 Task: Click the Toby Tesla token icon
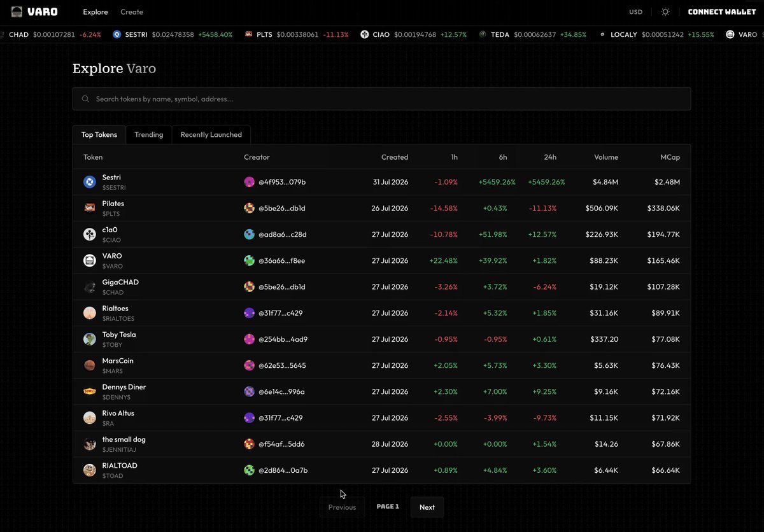pos(90,339)
